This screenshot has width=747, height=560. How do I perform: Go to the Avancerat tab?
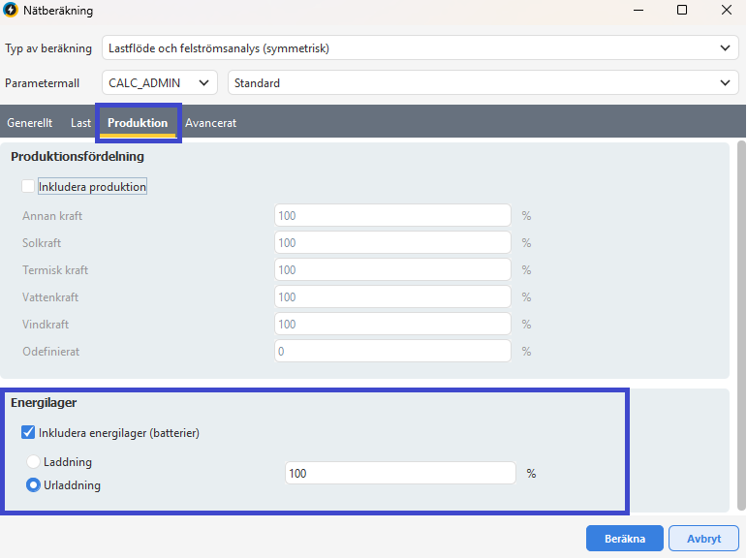(210, 123)
